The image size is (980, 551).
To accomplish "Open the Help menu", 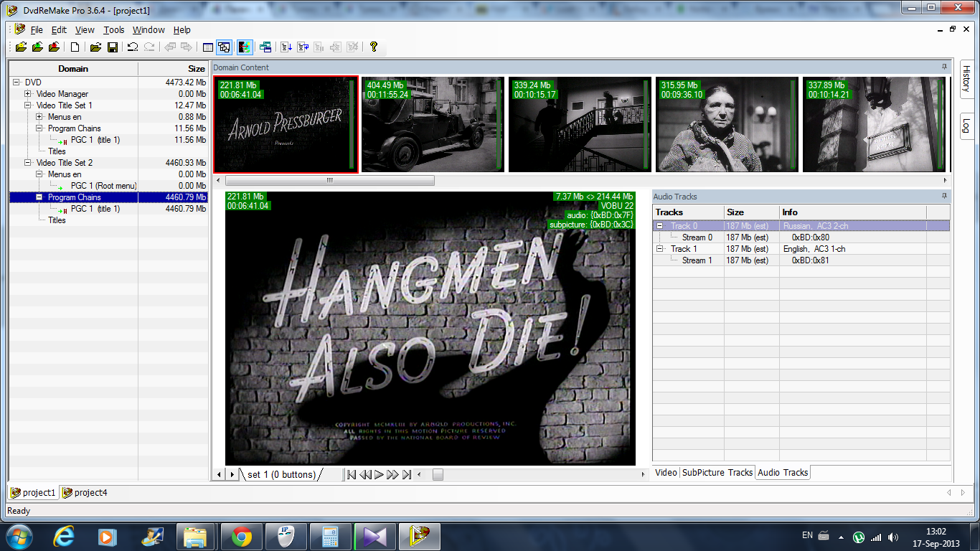I will tap(182, 30).
